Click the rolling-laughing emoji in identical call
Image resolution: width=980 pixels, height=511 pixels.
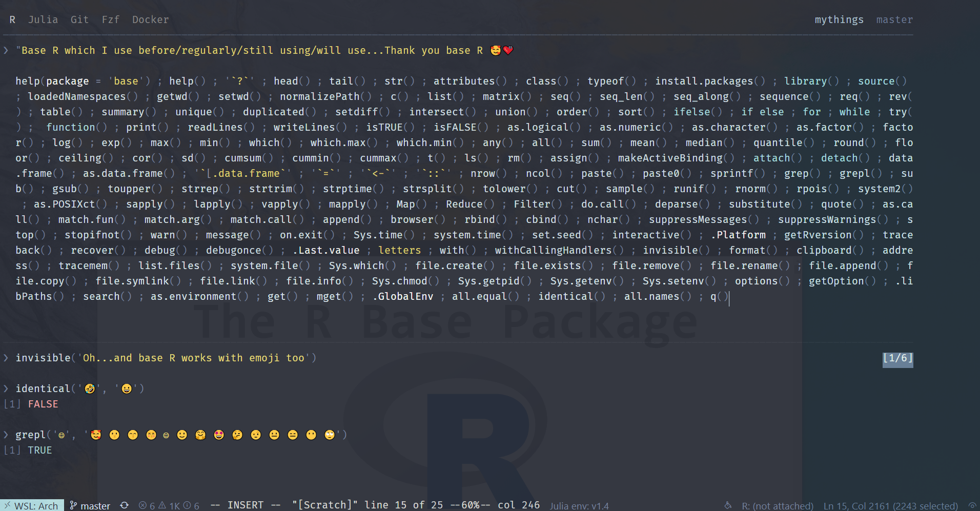tap(90, 389)
